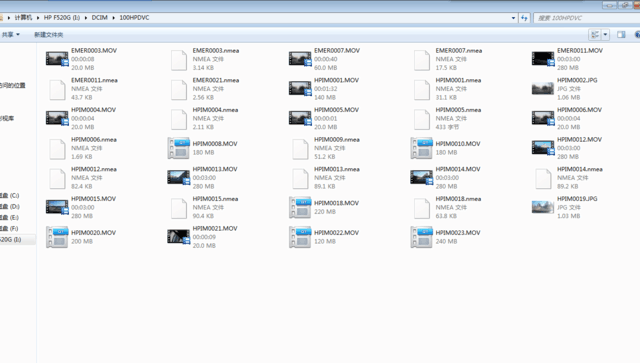The height and width of the screenshot is (363, 640).
Task: Select drive (C:) in the navigation pane
Action: coord(10,195)
